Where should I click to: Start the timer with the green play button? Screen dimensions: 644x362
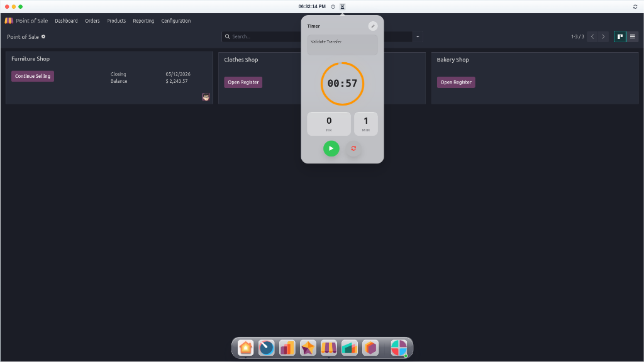click(331, 148)
